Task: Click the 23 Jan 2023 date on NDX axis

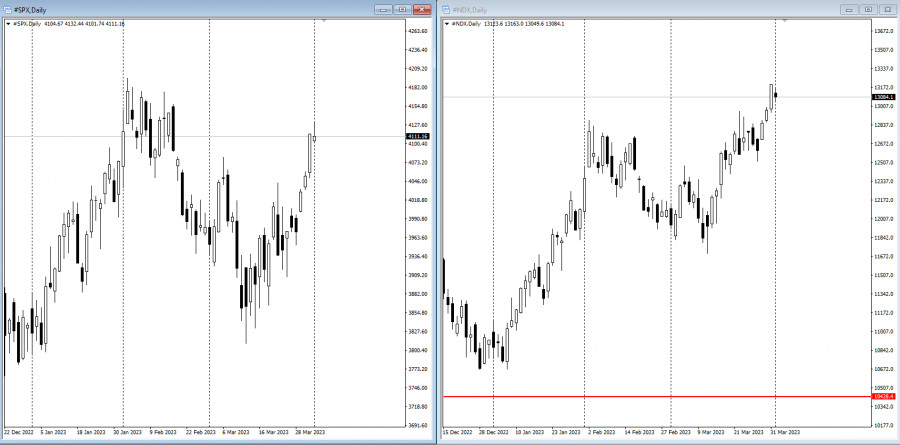Action: (567, 432)
